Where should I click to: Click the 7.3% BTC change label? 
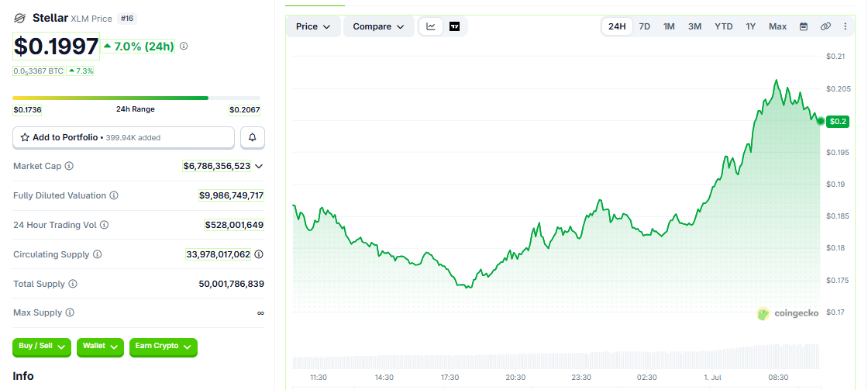point(81,71)
